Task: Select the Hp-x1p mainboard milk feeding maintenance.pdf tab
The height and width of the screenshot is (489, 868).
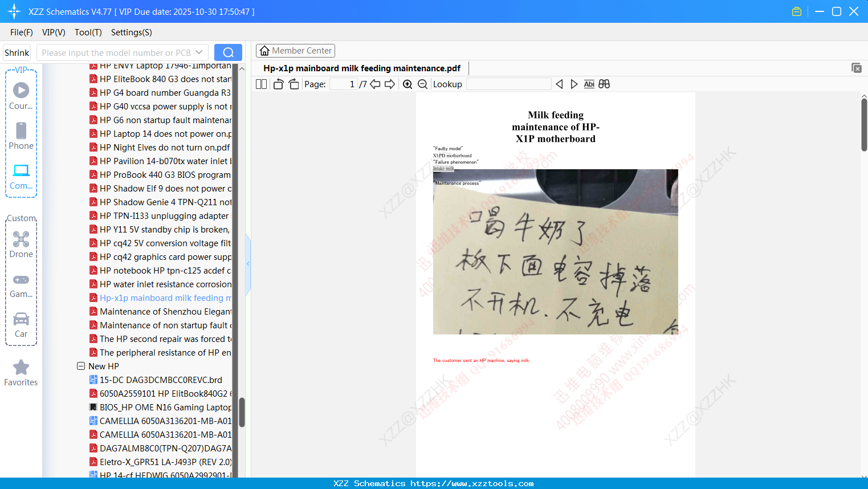Action: point(362,68)
